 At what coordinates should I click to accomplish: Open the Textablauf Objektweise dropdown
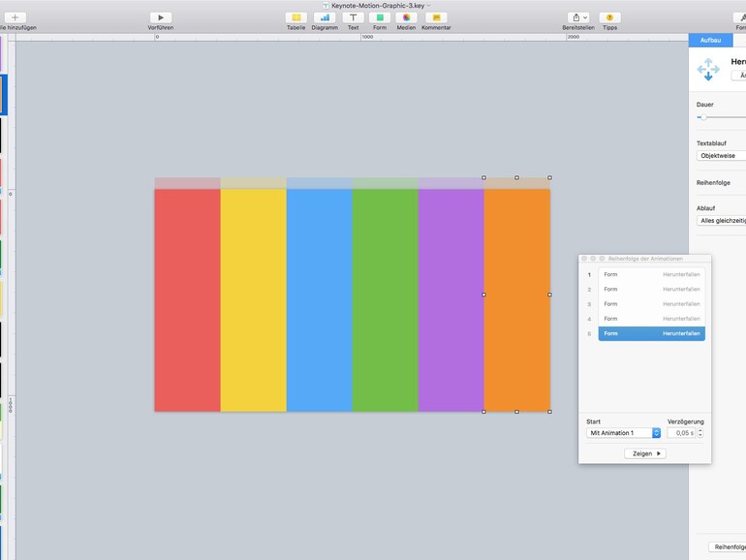click(x=721, y=156)
